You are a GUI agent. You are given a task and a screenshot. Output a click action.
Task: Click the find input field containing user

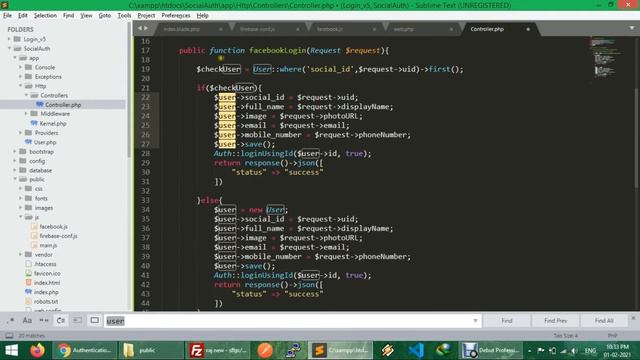293,321
